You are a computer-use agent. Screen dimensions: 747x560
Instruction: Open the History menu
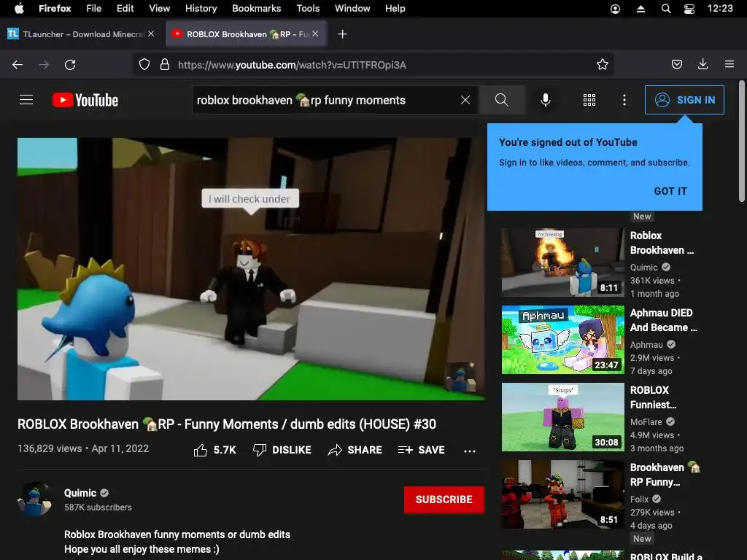point(201,8)
